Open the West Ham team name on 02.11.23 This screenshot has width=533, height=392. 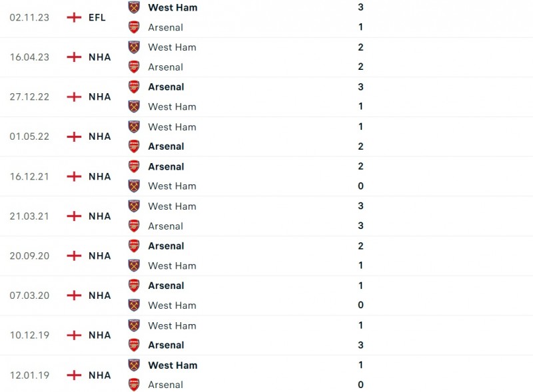coord(173,8)
